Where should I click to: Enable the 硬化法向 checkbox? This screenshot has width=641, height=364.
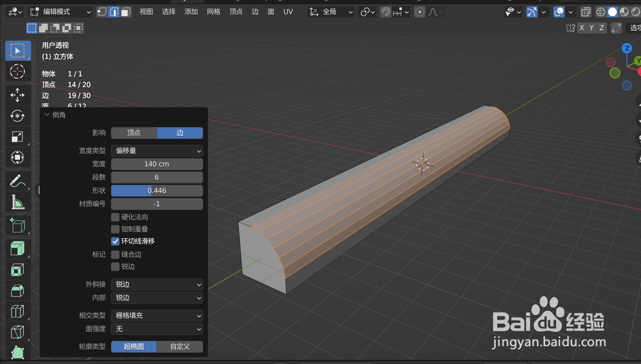point(115,217)
